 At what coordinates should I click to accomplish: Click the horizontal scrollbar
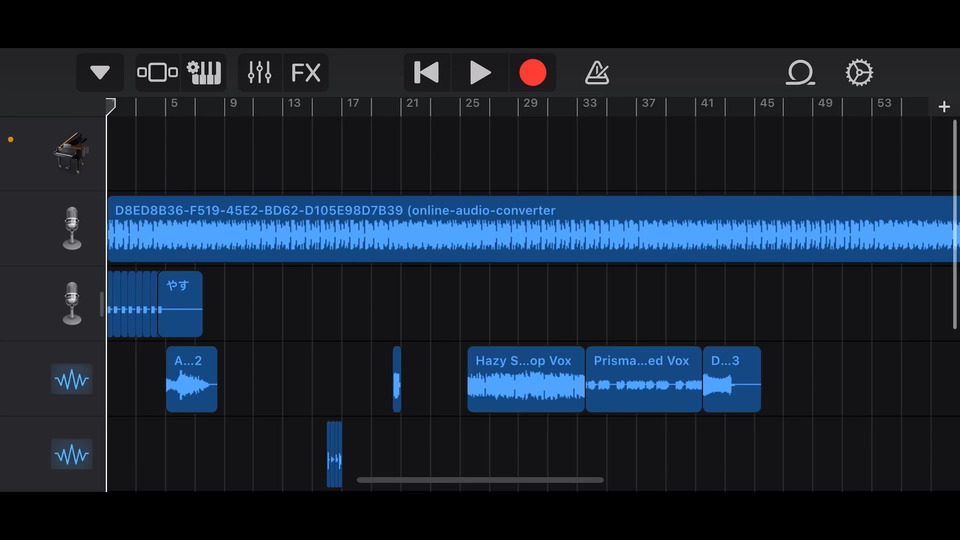(480, 480)
